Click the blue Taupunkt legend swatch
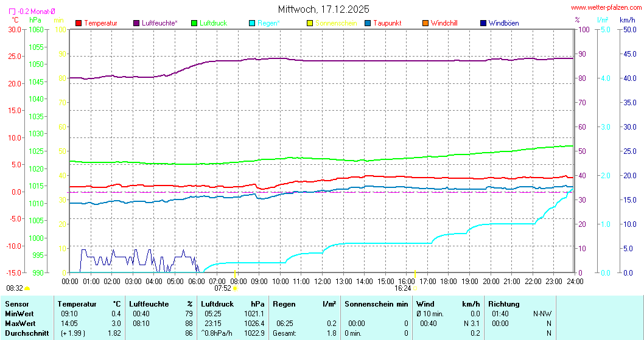This screenshot has height=340, width=644. [x=368, y=23]
